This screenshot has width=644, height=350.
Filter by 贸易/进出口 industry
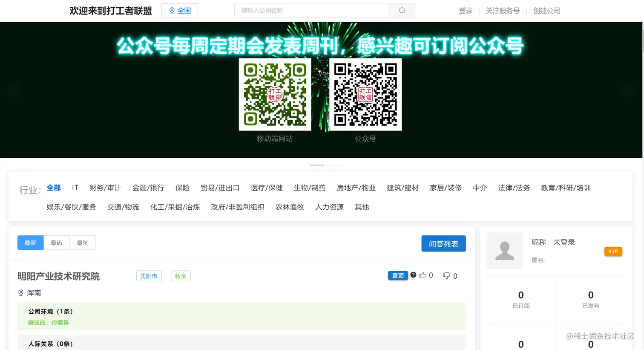tap(220, 188)
